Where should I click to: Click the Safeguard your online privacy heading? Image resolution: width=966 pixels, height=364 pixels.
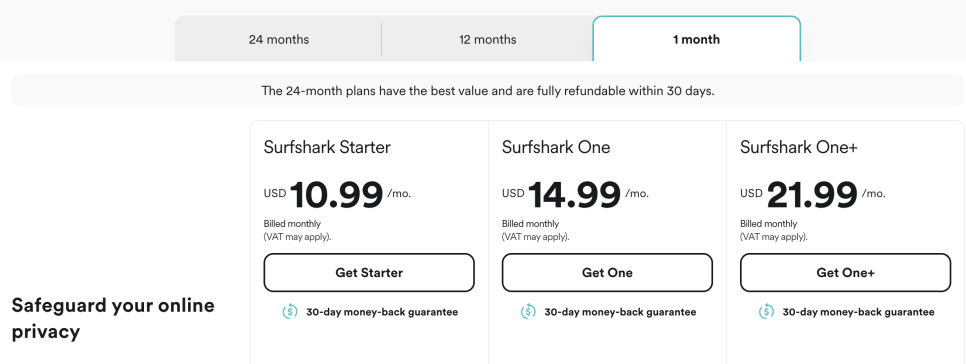tap(113, 318)
